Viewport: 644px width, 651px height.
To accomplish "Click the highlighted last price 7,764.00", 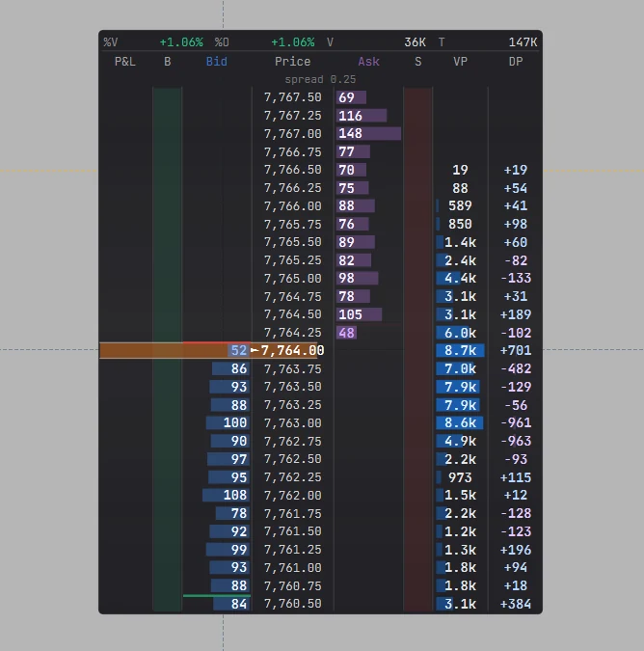I will [x=292, y=350].
